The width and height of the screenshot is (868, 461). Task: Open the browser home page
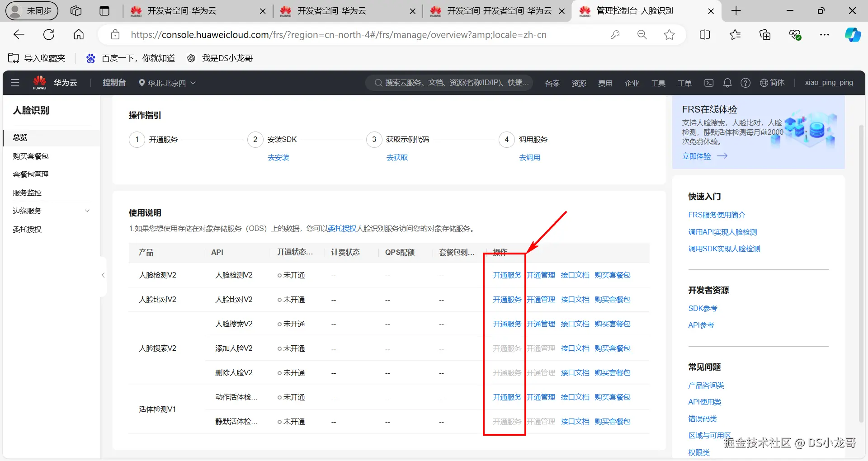pyautogui.click(x=79, y=34)
